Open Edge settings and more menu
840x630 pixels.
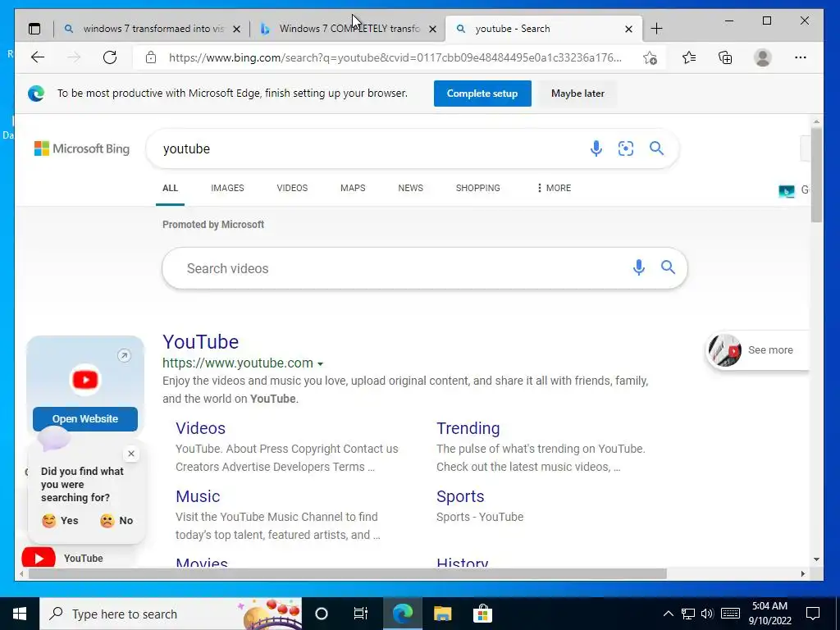coord(801,57)
